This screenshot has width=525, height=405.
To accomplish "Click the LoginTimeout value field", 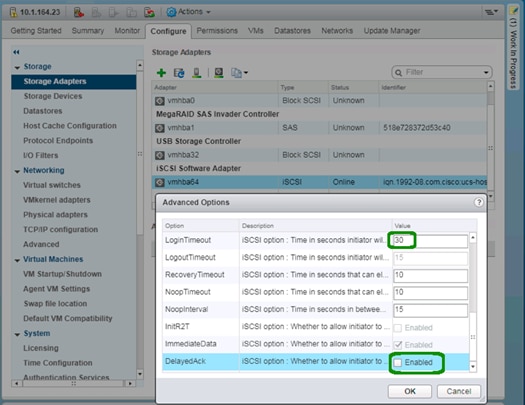I will [x=430, y=241].
